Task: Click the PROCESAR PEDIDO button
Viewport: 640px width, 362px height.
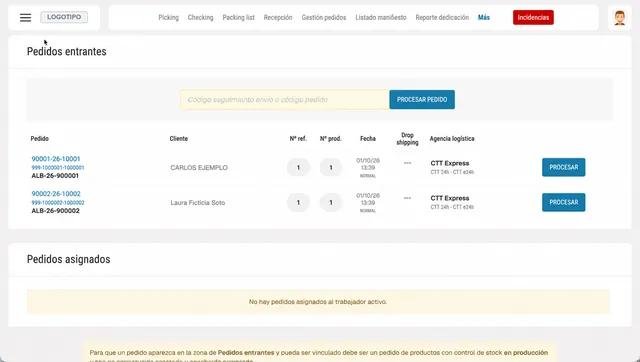Action: 422,100
